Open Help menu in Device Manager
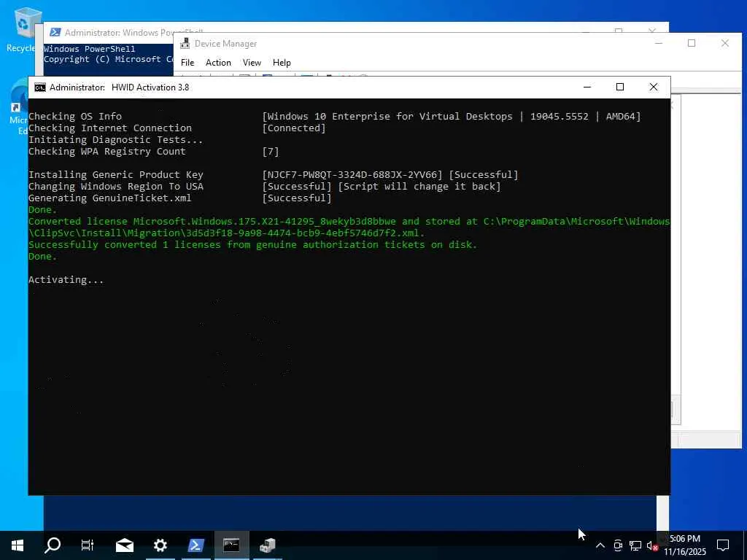Viewport: 747px width, 560px height. point(282,63)
